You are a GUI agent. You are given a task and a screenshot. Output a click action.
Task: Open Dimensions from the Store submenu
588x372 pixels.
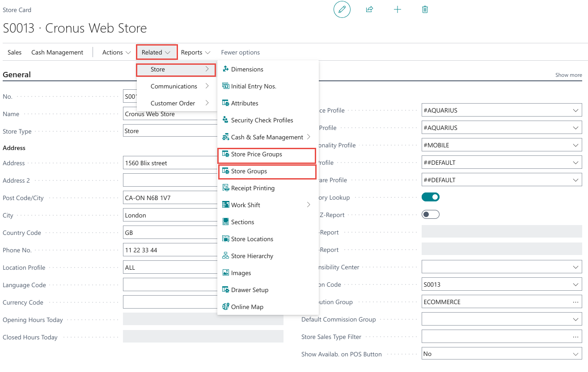pos(247,69)
